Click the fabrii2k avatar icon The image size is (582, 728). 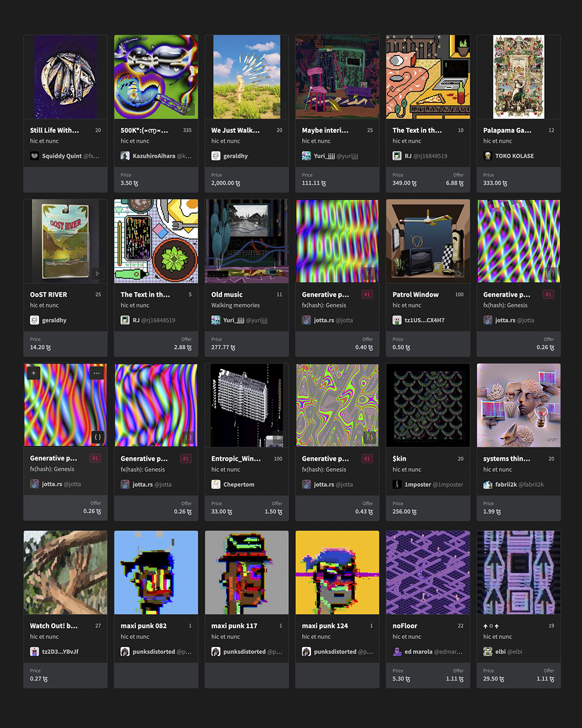coord(488,484)
